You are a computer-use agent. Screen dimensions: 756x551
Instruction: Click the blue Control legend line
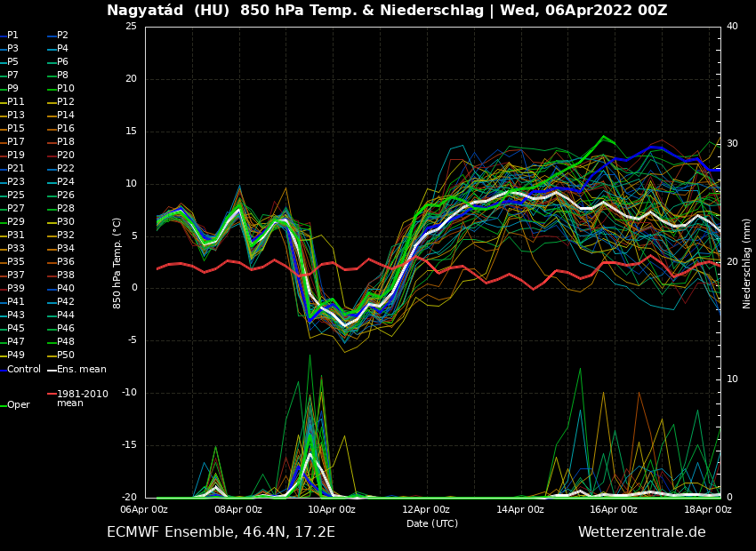pyautogui.click(x=4, y=370)
